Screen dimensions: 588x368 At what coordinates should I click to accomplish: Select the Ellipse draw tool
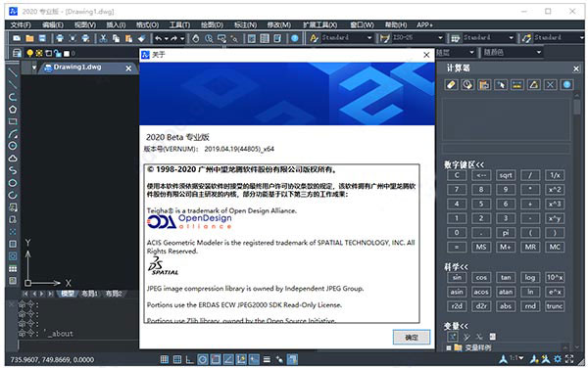click(13, 183)
